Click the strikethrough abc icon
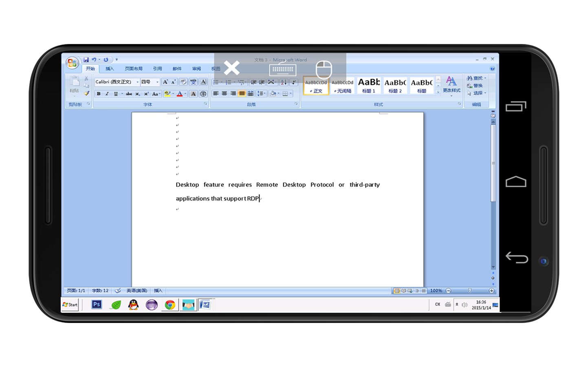 coord(129,94)
